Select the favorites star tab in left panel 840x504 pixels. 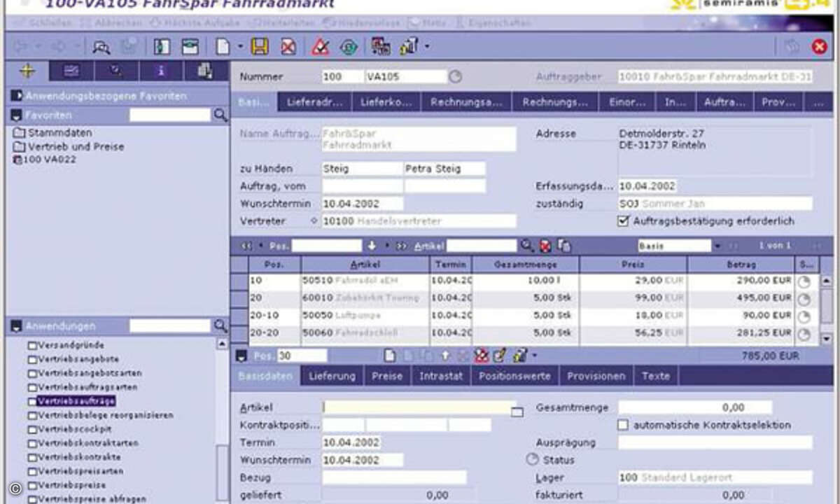pos(27,71)
